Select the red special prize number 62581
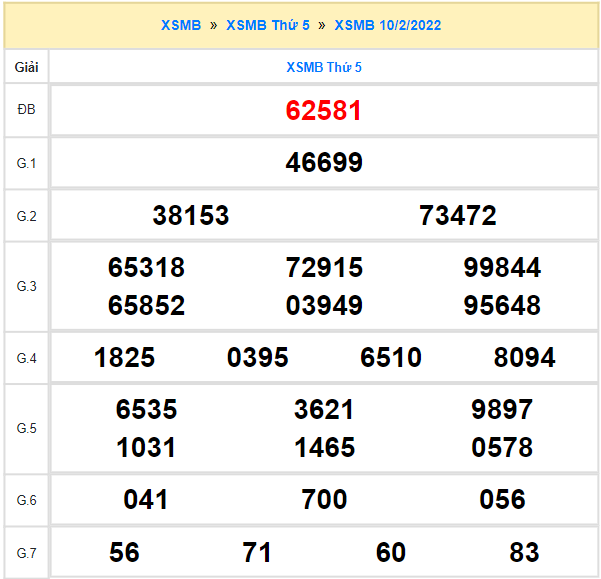This screenshot has width=601, height=579. click(x=324, y=110)
